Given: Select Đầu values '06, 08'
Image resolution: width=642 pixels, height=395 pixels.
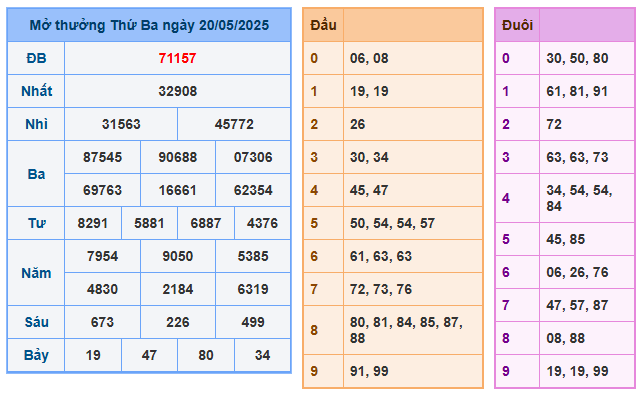Looking at the screenshot, I should 369,59.
